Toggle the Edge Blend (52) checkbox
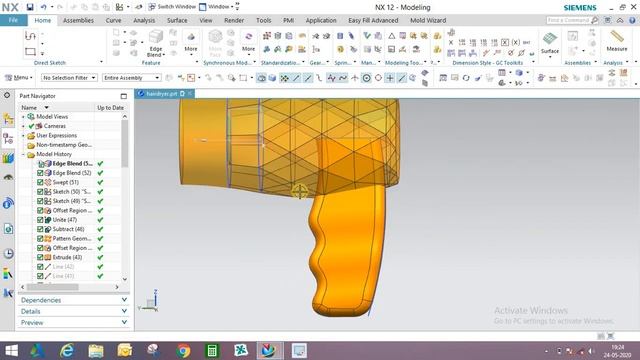Screen dimensions: 640x360 40,173
